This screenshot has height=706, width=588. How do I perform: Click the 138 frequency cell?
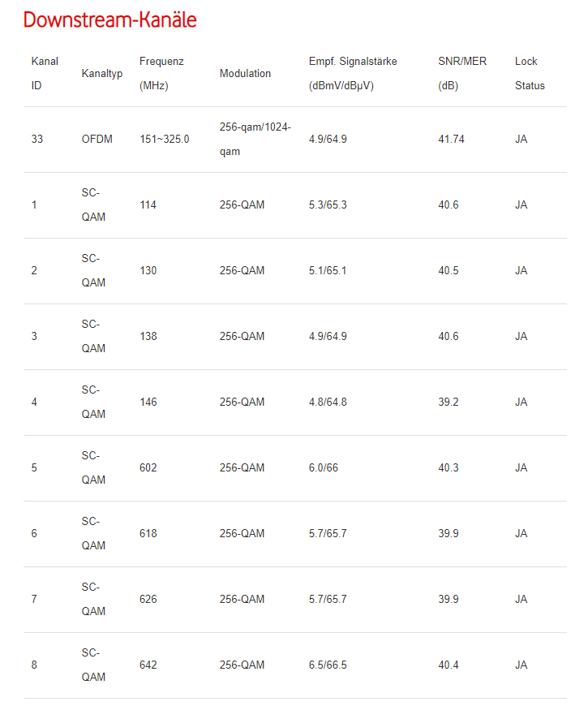coord(148,336)
